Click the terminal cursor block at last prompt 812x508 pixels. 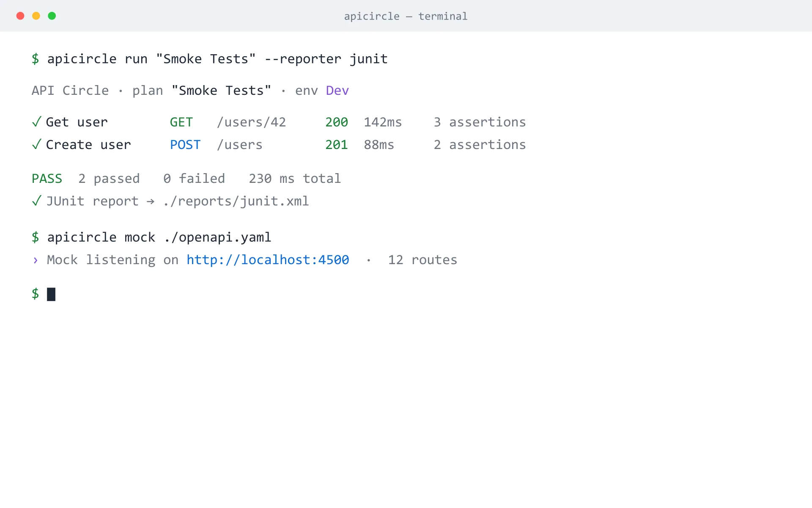pos(51,294)
